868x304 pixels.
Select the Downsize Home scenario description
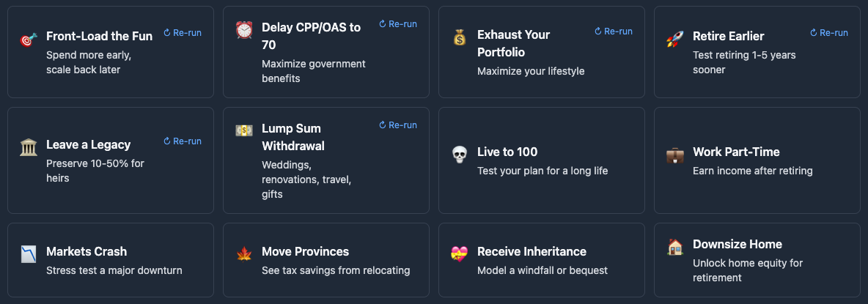[748, 270]
